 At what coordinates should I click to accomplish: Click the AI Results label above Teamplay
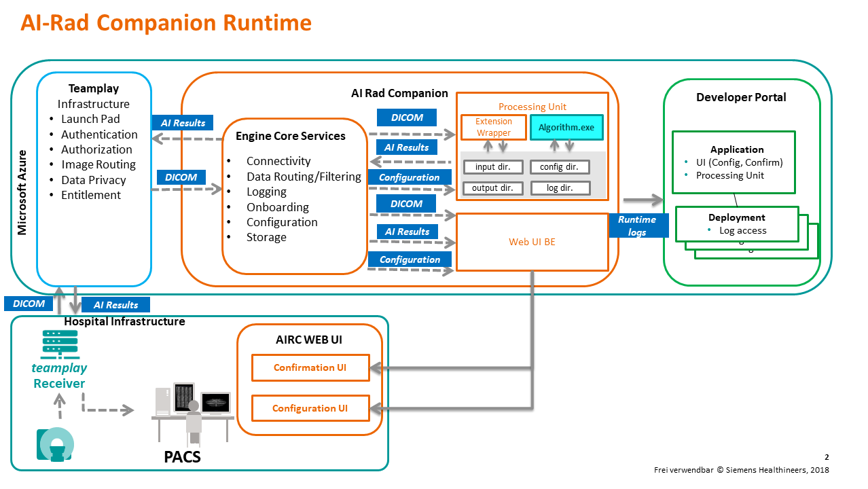coord(182,123)
